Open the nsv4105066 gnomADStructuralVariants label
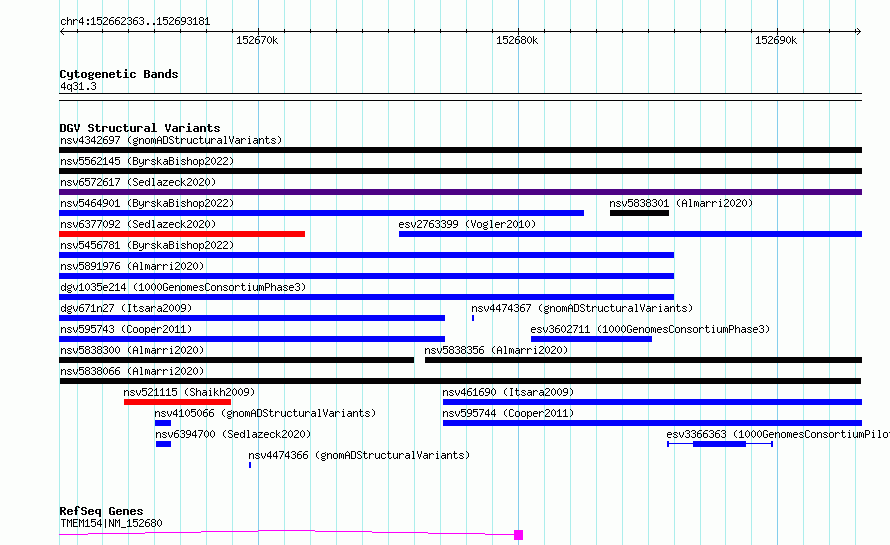The width and height of the screenshot is (890, 545). pyautogui.click(x=265, y=413)
